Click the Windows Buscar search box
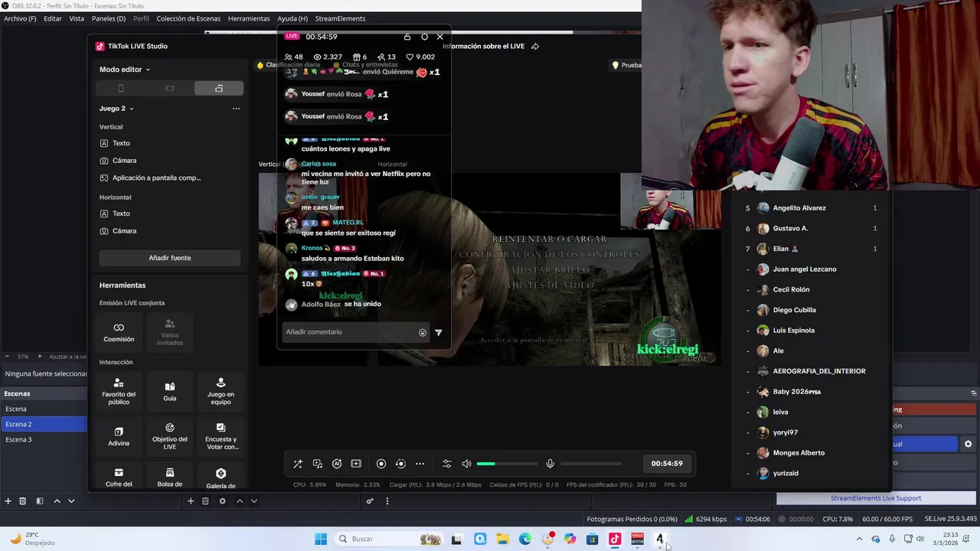 click(x=390, y=539)
